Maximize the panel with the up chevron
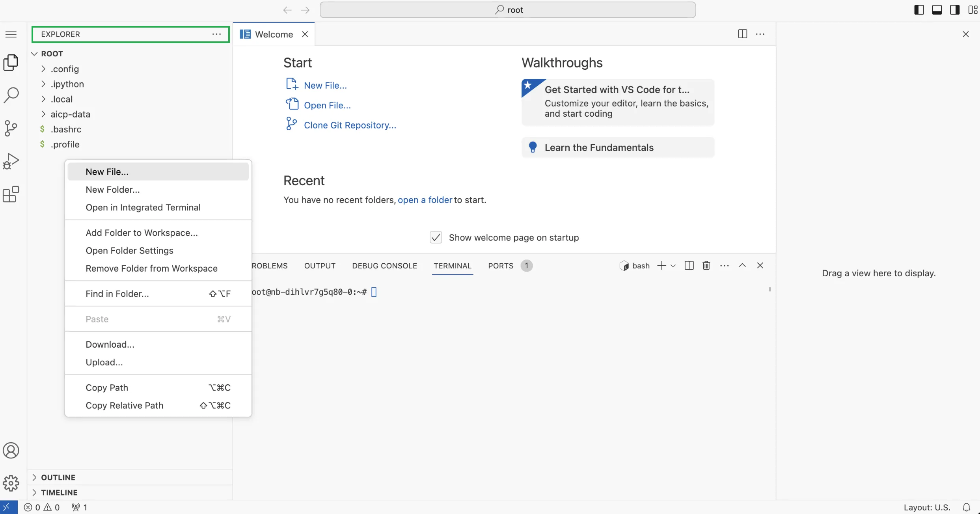Viewport: 980px width, 514px height. [742, 266]
